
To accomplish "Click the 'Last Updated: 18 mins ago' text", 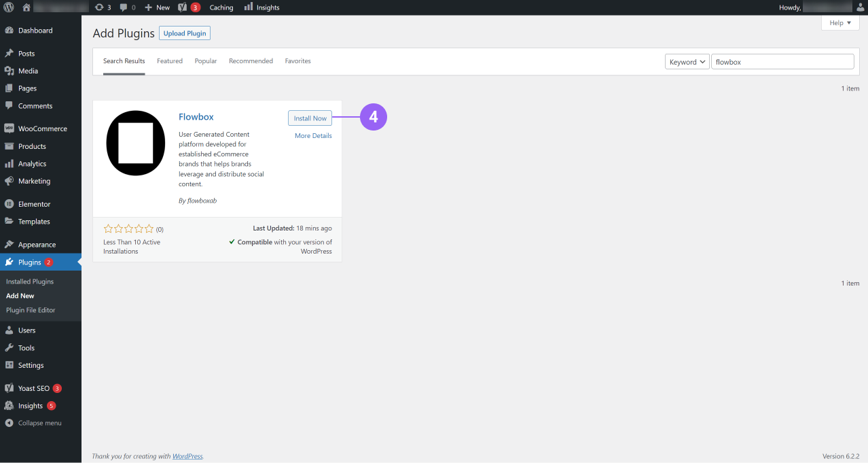I will [292, 228].
